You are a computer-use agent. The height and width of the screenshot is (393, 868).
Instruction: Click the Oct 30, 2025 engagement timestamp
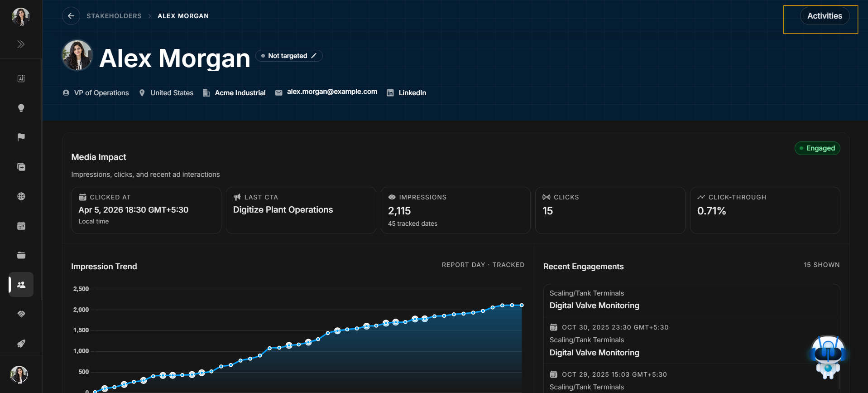point(615,327)
